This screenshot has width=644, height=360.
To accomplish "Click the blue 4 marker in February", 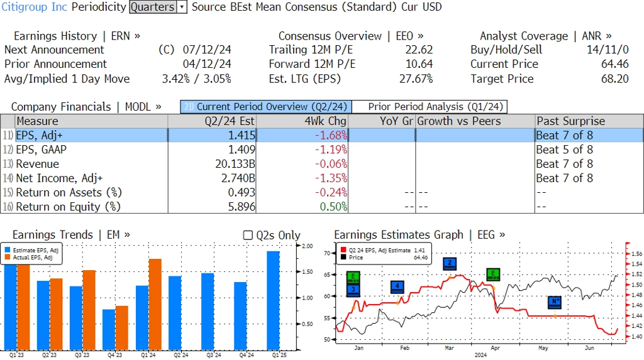I will tap(397, 286).
